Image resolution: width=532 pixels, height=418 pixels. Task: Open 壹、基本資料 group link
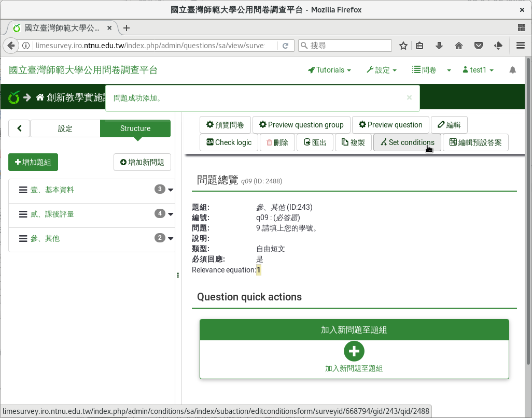52,190
